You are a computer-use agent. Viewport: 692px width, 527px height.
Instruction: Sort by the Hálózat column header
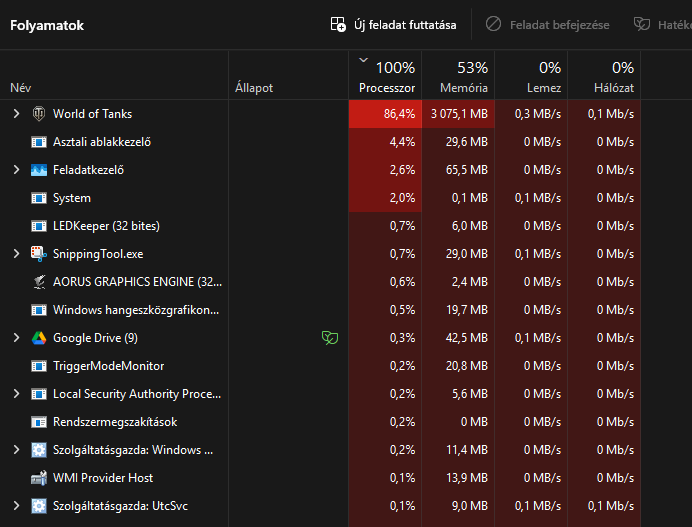click(604, 75)
